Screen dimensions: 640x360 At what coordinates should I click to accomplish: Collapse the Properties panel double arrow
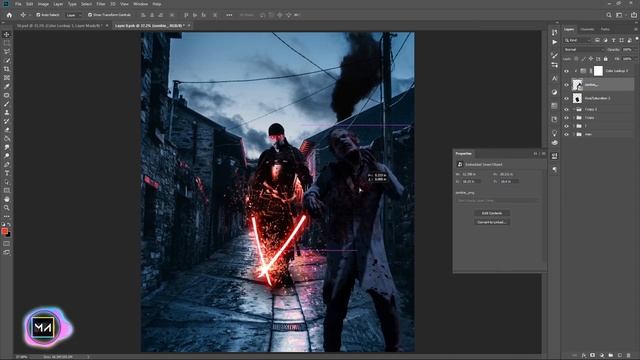pos(535,153)
